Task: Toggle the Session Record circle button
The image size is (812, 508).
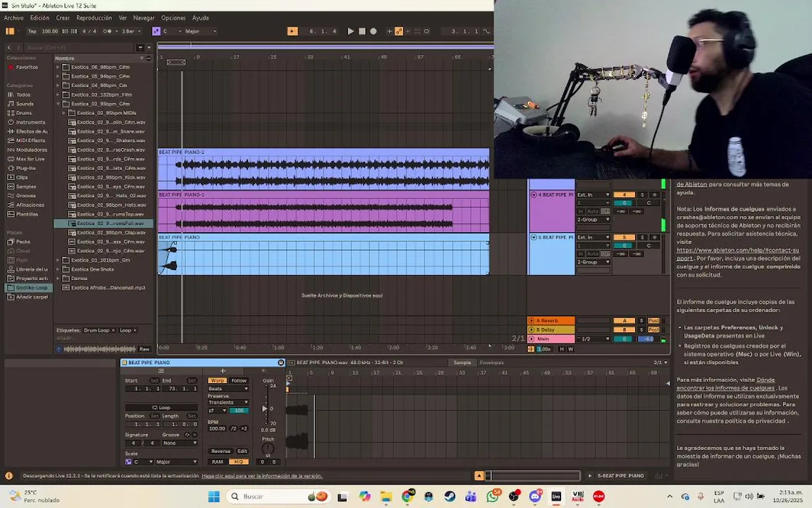Action: (426, 31)
